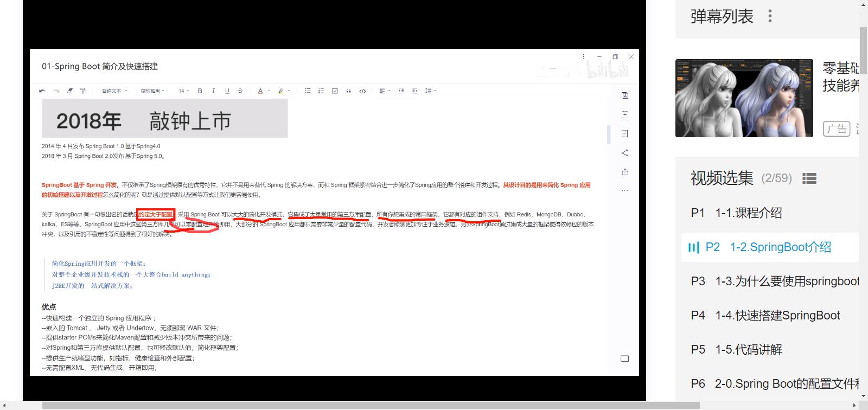868x410 pixels.
Task: Click the blue playing bars icon beside P2
Action: coord(693,248)
